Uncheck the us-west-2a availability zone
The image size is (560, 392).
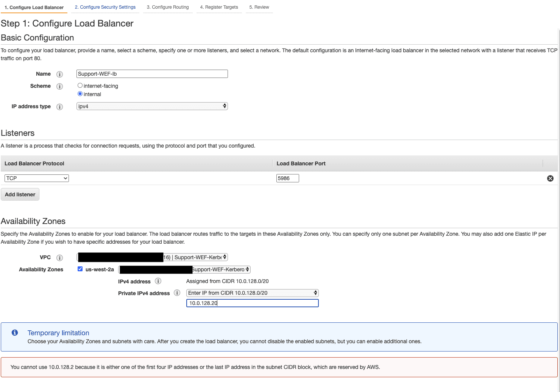pyautogui.click(x=80, y=269)
